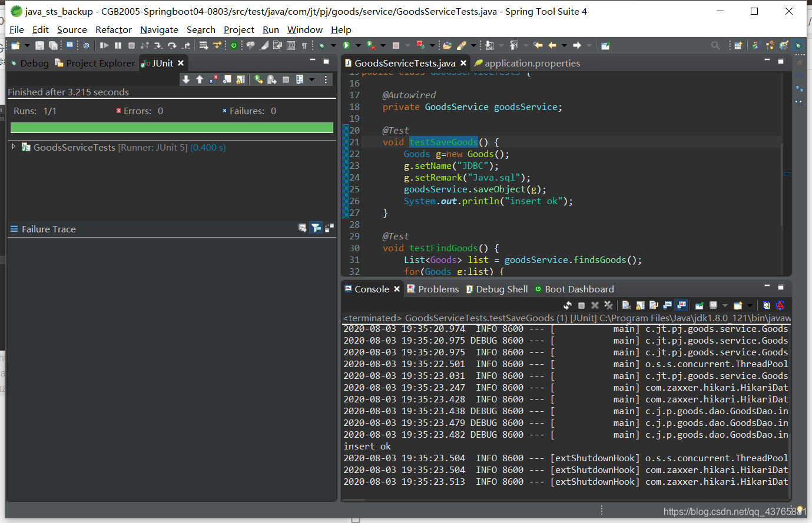Open the Back history dropdown arrow
The width and height of the screenshot is (812, 523).
(x=564, y=45)
